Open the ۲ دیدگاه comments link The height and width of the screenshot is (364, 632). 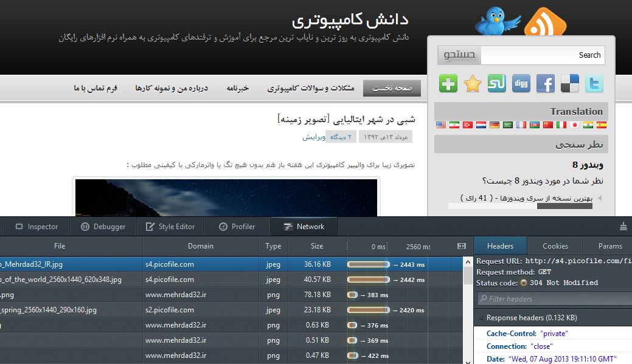point(341,137)
